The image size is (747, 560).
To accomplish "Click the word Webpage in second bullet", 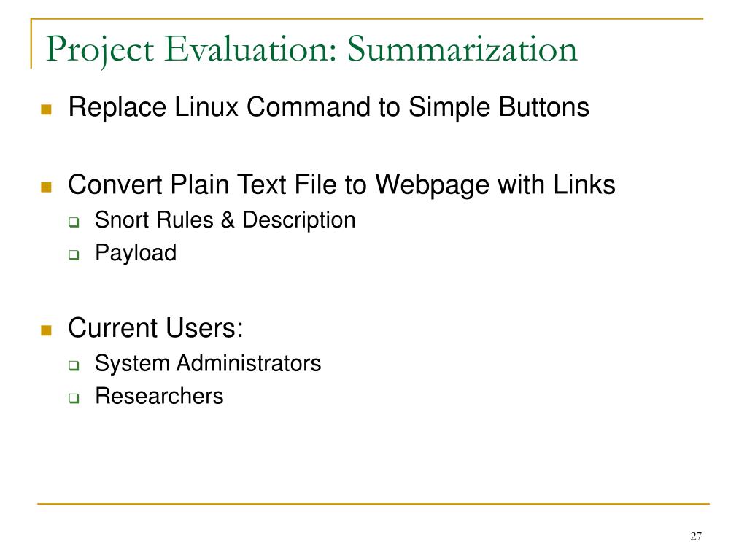I will click(x=432, y=185).
